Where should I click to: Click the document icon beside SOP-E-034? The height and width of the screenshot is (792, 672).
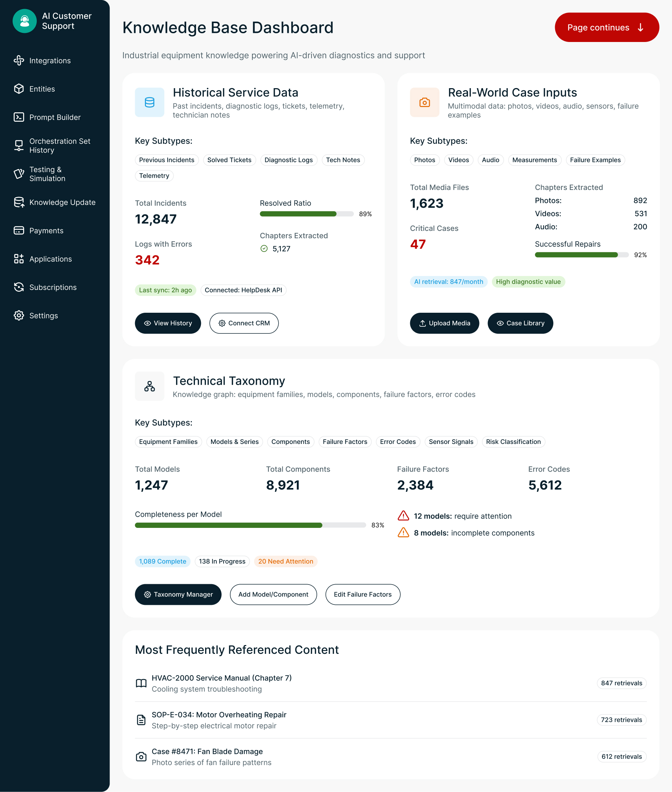(141, 720)
